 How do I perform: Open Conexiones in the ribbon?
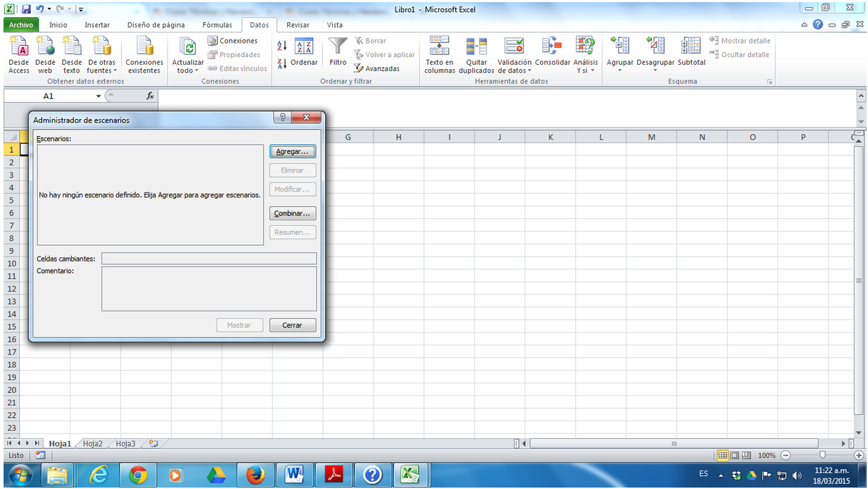point(233,41)
